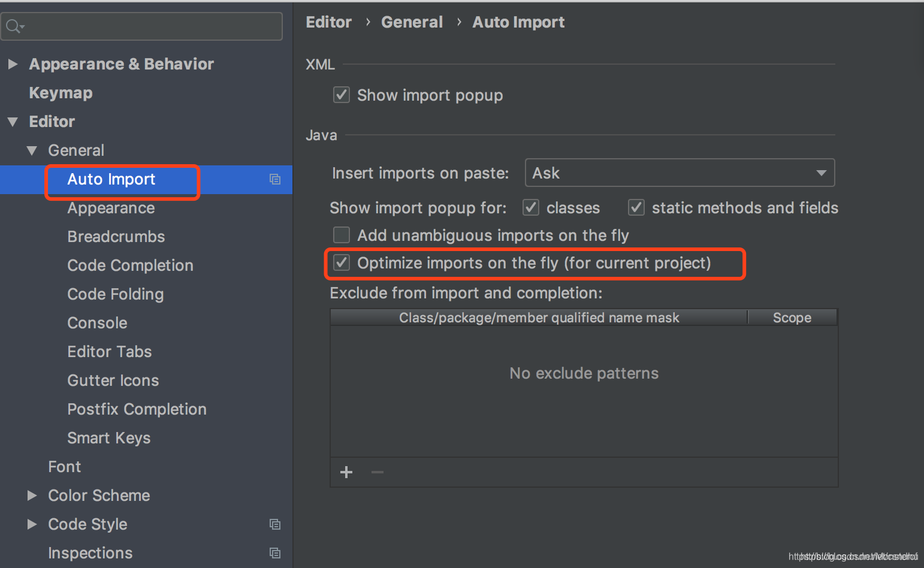Open Gutter Icons settings page
The width and height of the screenshot is (924, 568).
pyautogui.click(x=113, y=380)
